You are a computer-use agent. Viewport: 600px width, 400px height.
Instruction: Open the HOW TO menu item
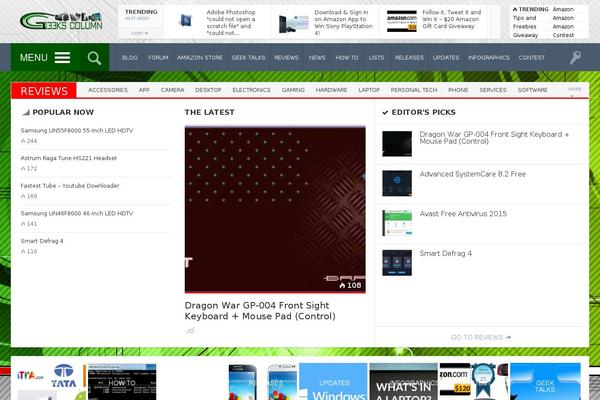tap(347, 57)
